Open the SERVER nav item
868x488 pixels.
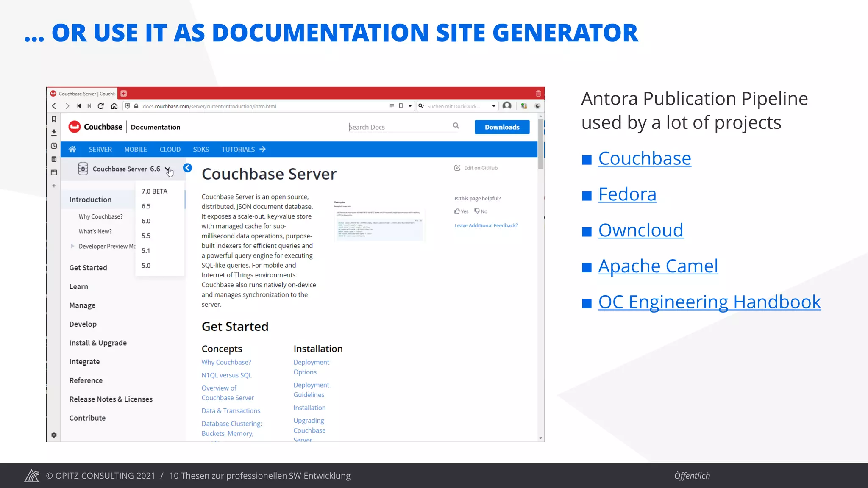(100, 149)
